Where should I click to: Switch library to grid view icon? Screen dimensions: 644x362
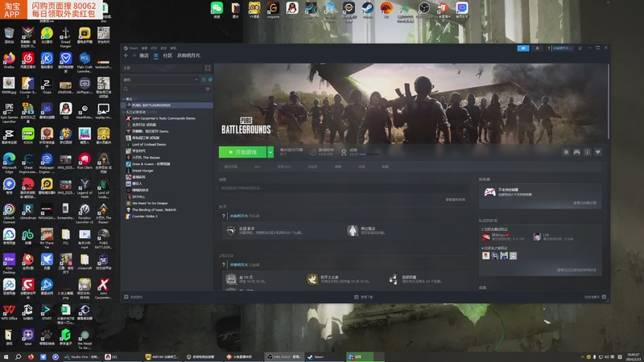208,68
